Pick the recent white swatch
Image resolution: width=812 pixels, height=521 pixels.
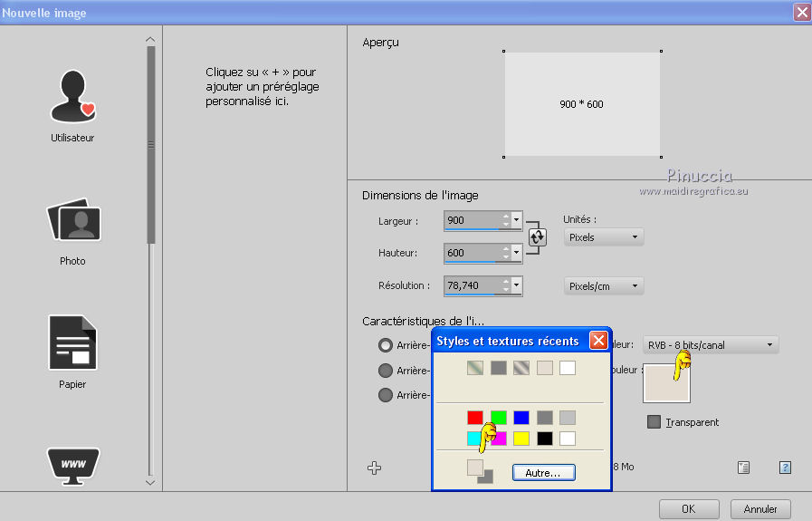[568, 368]
